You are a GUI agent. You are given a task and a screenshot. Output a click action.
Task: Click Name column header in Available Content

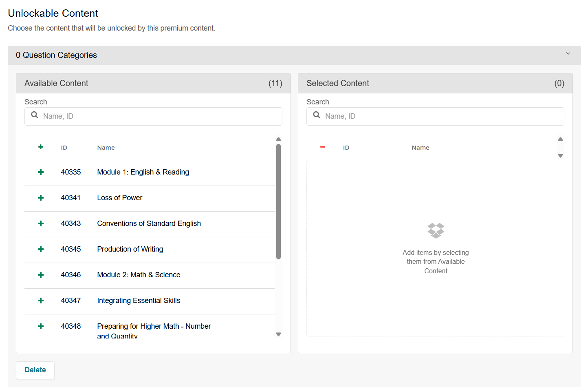(106, 148)
